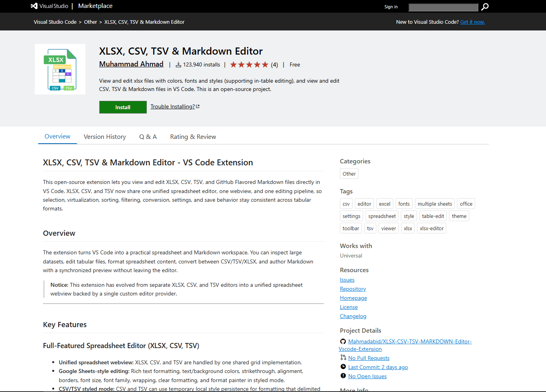Click the open issues alert icon

click(x=343, y=376)
